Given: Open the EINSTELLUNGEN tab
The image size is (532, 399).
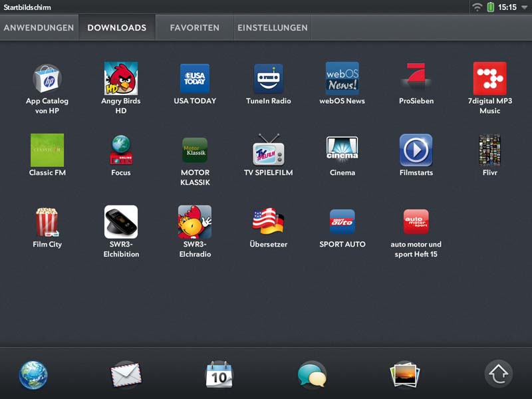Looking at the screenshot, I should pyautogui.click(x=273, y=27).
